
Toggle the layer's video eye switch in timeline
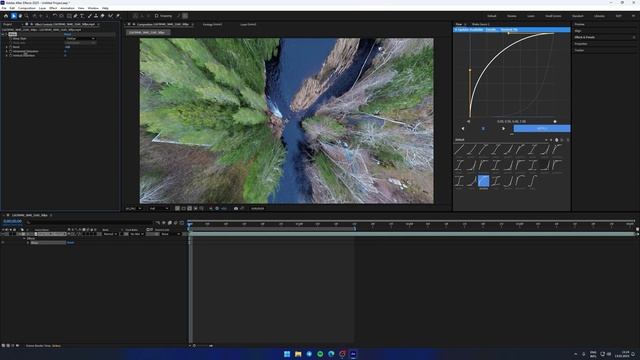pos(3,234)
